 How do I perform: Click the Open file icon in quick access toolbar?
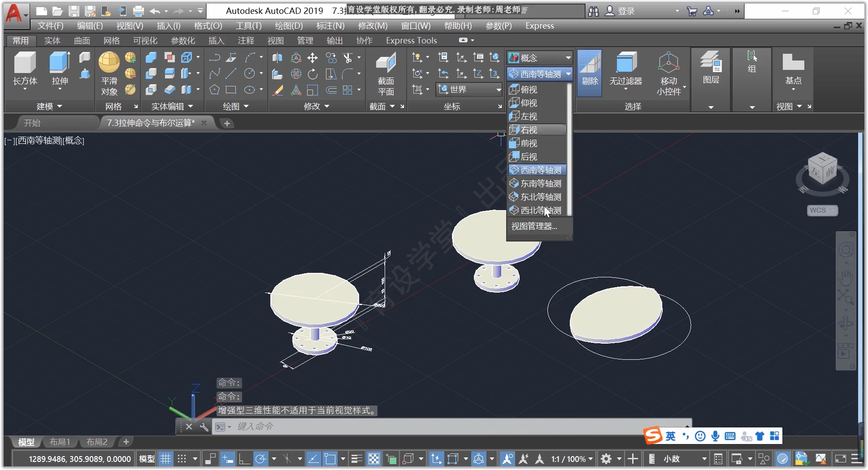[57, 11]
